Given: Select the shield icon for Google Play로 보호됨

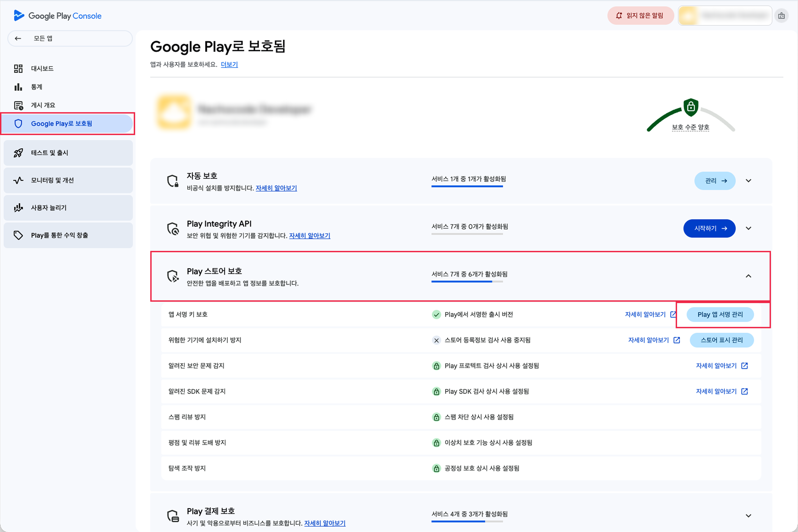Looking at the screenshot, I should [x=18, y=124].
